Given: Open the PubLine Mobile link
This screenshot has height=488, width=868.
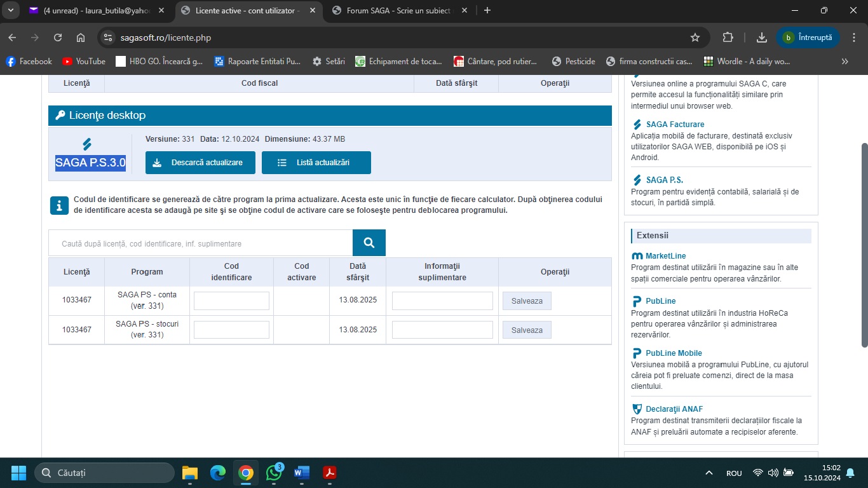Looking at the screenshot, I should (x=674, y=353).
